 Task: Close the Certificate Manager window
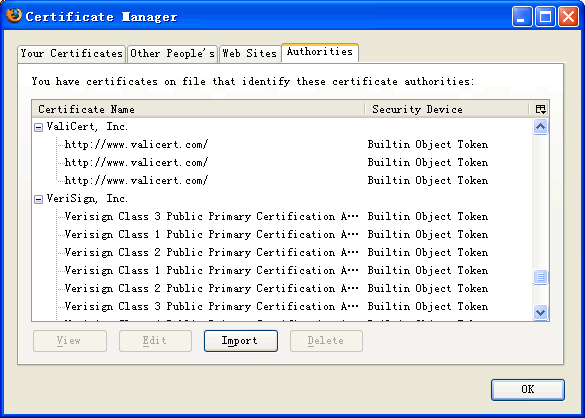point(568,16)
